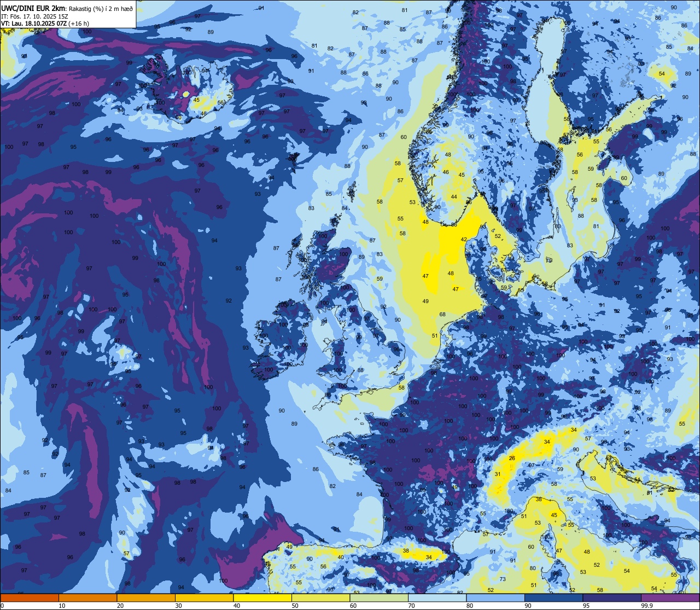
Task: Click the map humidity value 68
Action: 442,315
